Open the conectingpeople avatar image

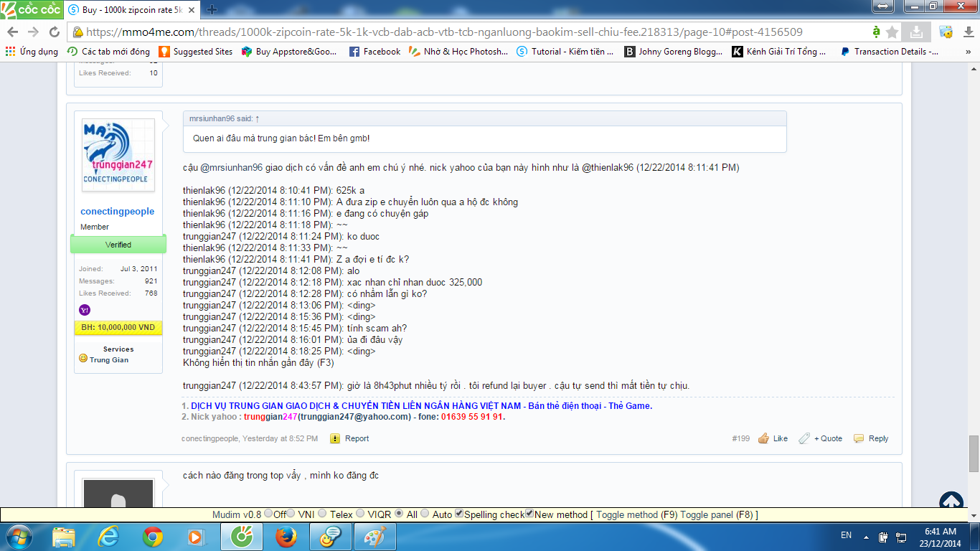[x=118, y=155]
